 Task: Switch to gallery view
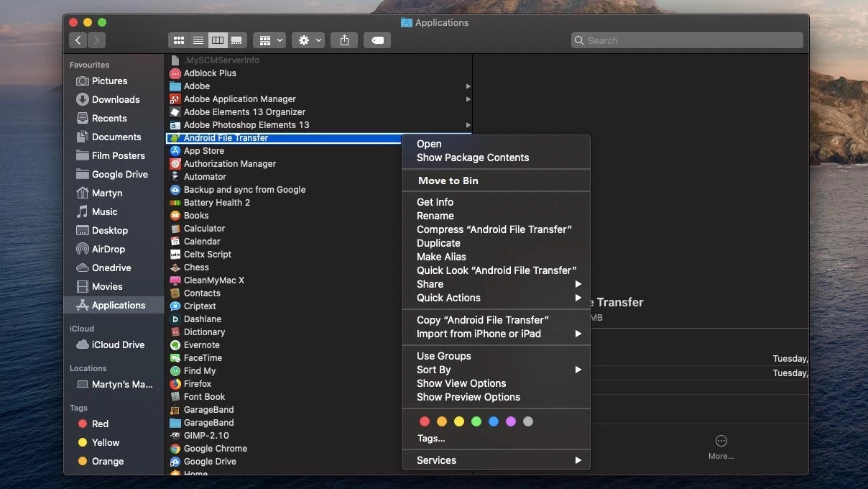pyautogui.click(x=236, y=40)
